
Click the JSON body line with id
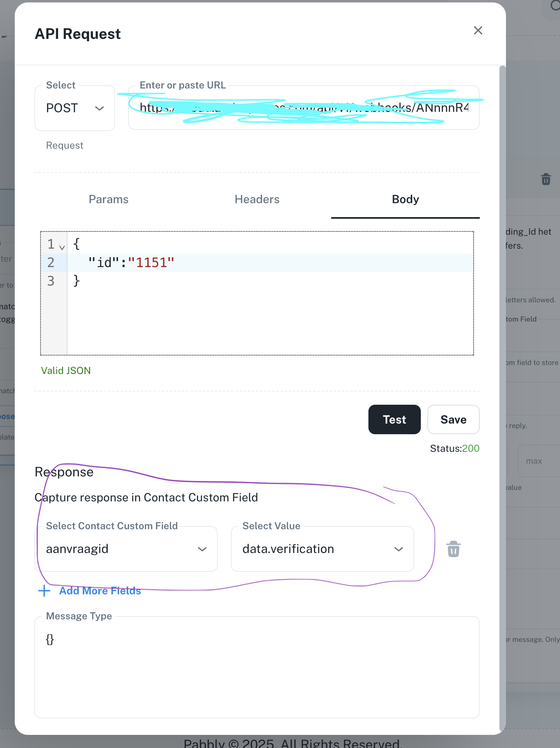tap(270, 263)
